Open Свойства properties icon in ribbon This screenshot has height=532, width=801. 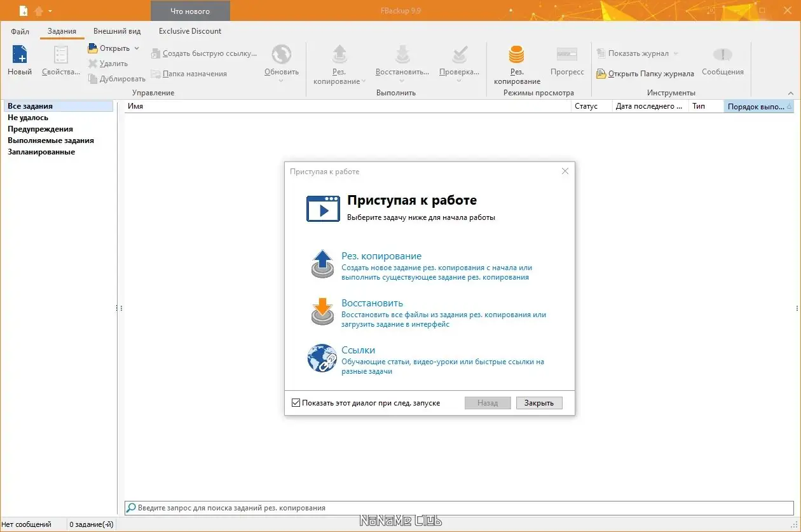tap(61, 55)
